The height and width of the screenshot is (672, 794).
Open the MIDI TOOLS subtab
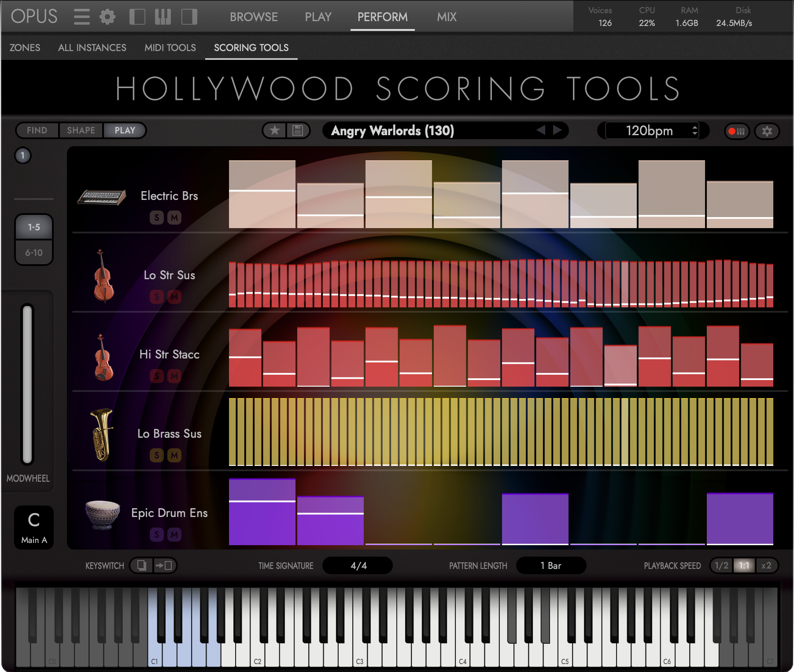170,48
